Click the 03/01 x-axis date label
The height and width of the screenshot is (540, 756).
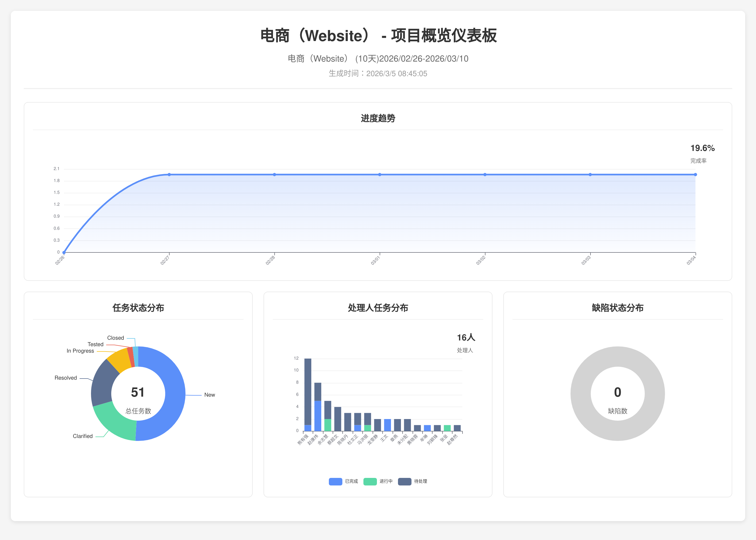point(375,260)
